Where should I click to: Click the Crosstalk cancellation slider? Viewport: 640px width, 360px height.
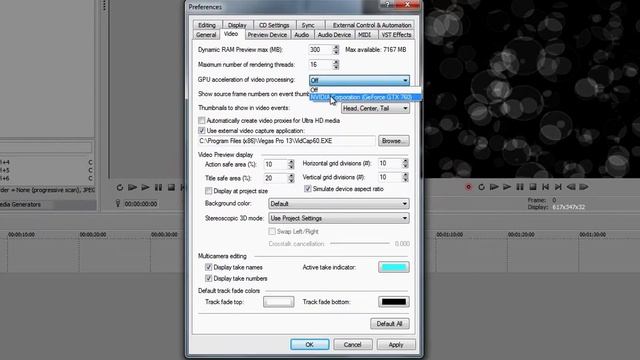360,244
